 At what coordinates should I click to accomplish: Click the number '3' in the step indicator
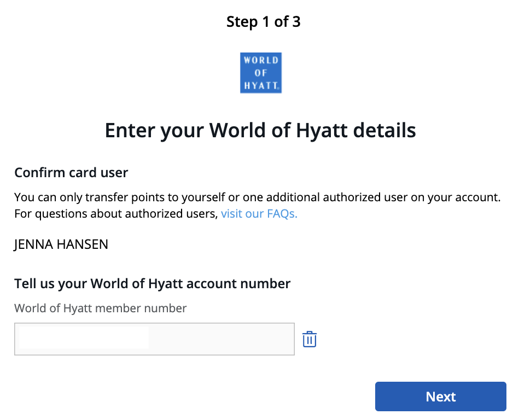[296, 22]
